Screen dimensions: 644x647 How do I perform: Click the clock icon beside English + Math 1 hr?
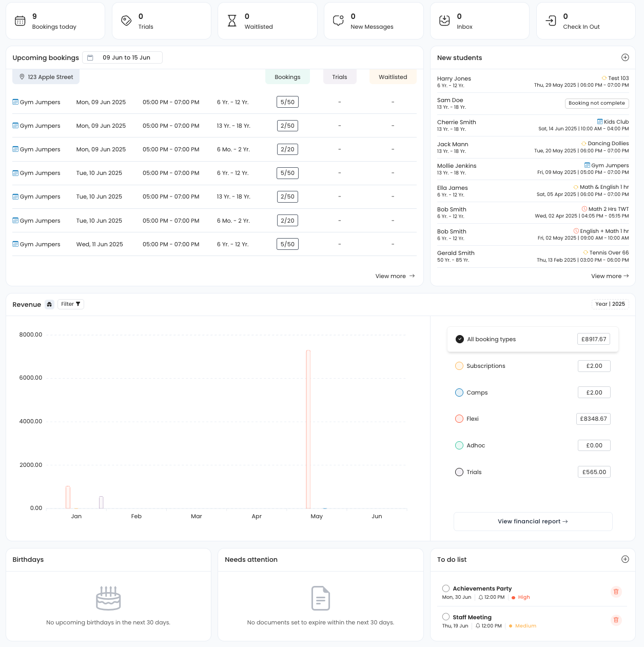576,231
